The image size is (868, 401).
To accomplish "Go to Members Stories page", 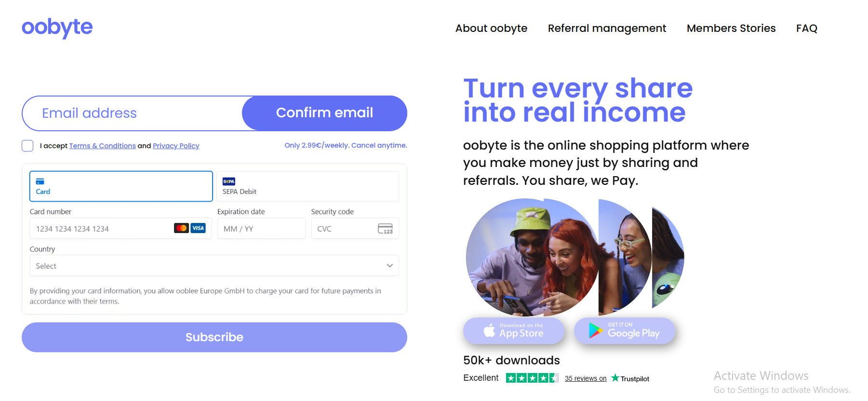I will pyautogui.click(x=731, y=28).
